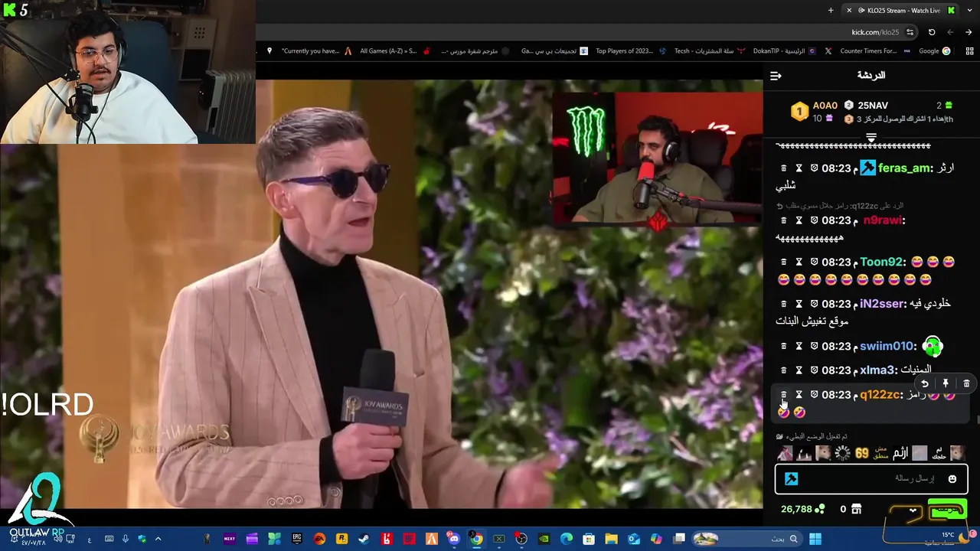Timeout q122zc with the hourglass icon
The image size is (980, 551).
pyautogui.click(x=799, y=395)
